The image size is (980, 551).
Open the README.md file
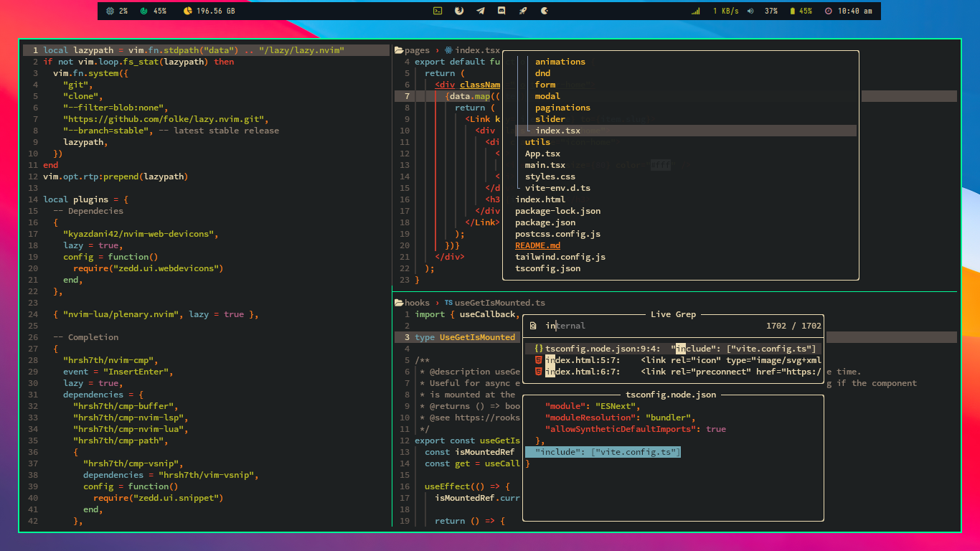(537, 245)
